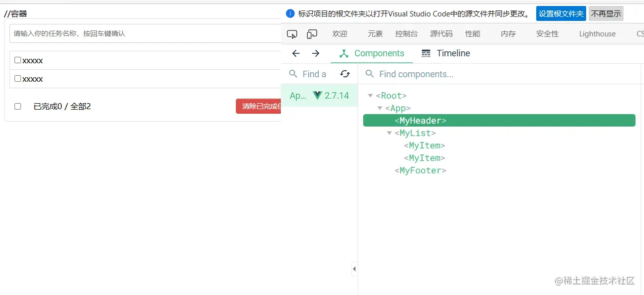Open the 安全性 tab
Image resolution: width=644 pixels, height=295 pixels.
548,34
